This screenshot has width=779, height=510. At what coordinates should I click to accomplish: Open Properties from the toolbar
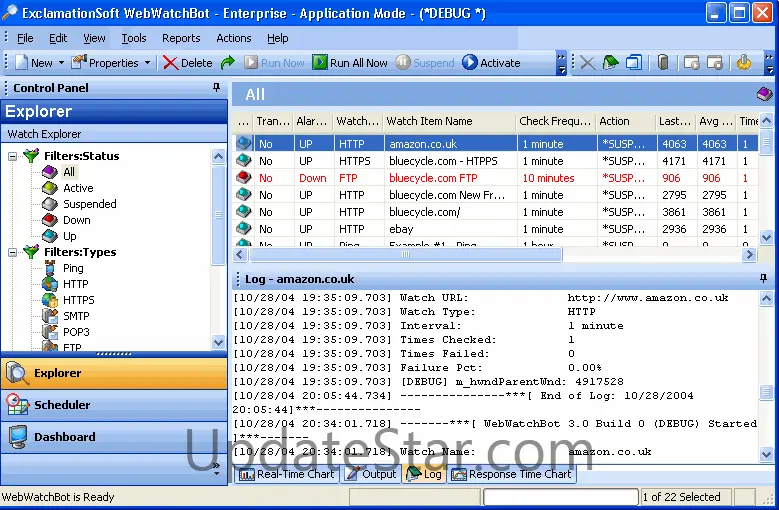[105, 63]
